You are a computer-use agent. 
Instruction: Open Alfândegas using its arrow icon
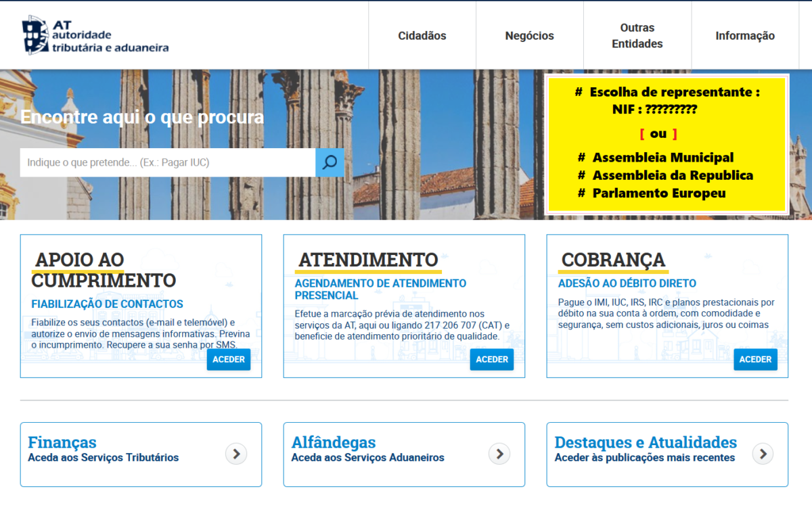coord(499,454)
